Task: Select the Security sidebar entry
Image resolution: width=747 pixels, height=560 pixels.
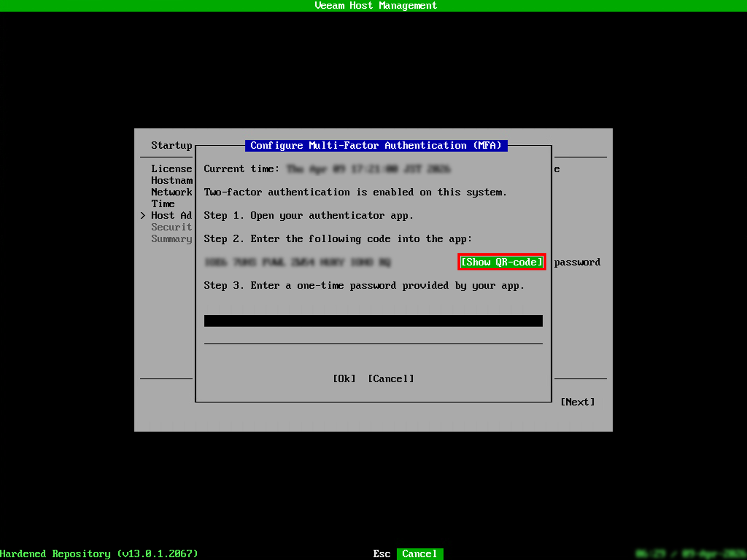Action: tap(171, 227)
